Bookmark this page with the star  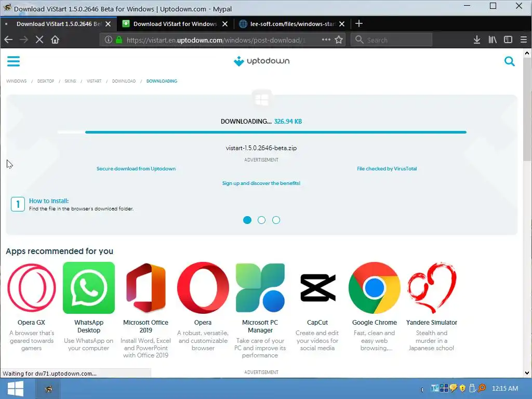click(339, 39)
